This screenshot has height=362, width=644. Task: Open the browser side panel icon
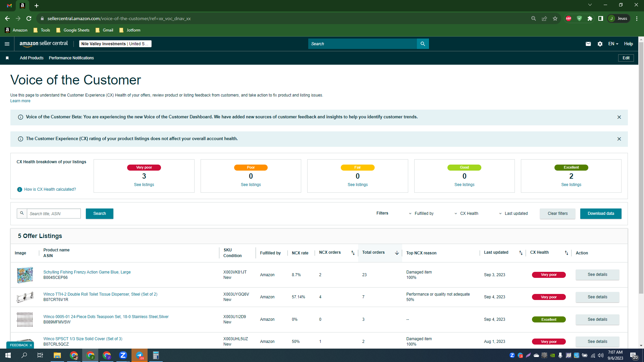point(601,18)
